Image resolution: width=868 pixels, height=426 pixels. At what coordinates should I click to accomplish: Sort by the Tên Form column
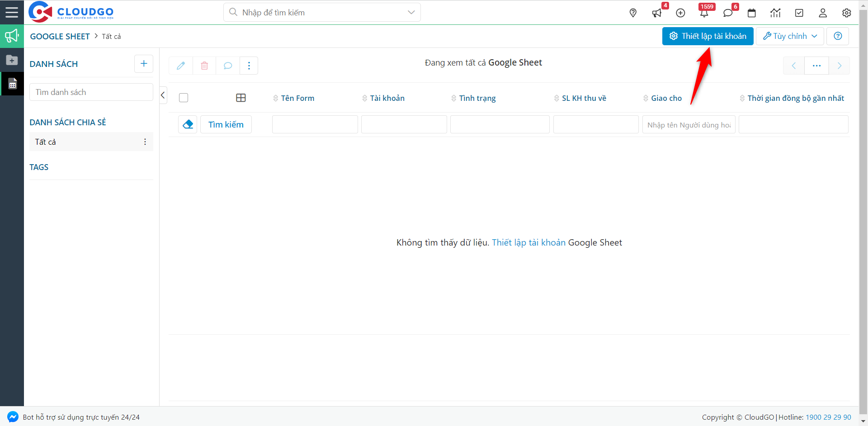click(297, 98)
